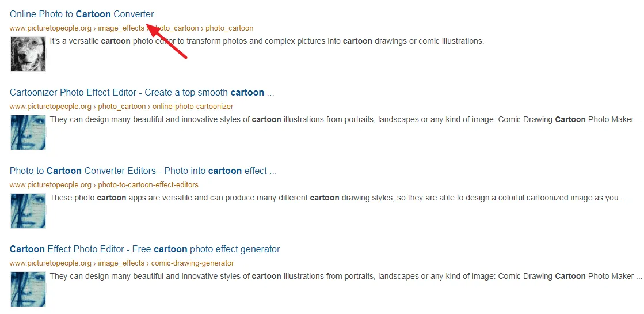Open "Online Photo to Cartoon Converter" result title

coord(82,14)
